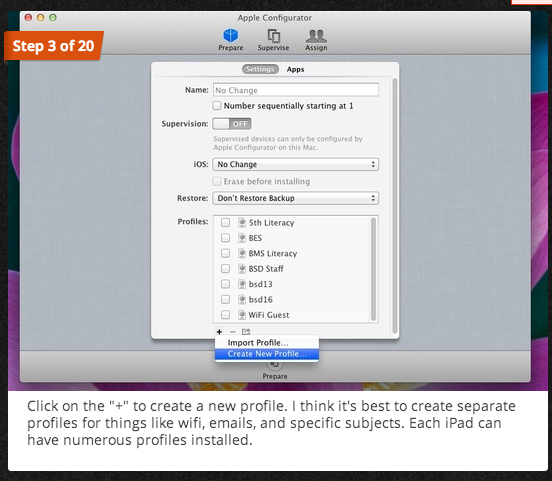This screenshot has height=481, width=552.
Task: Open the Assign section
Action: [x=316, y=40]
